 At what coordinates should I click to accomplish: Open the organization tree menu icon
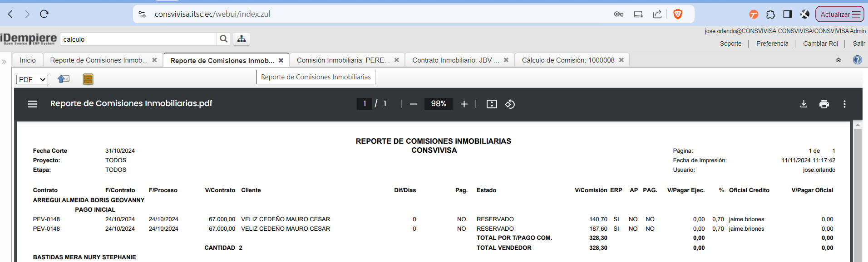click(x=242, y=39)
